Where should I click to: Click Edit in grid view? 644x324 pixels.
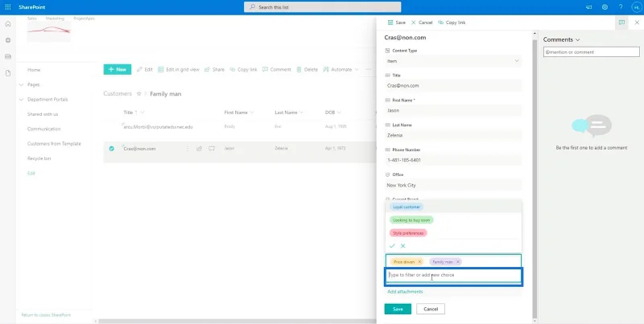[x=179, y=70]
